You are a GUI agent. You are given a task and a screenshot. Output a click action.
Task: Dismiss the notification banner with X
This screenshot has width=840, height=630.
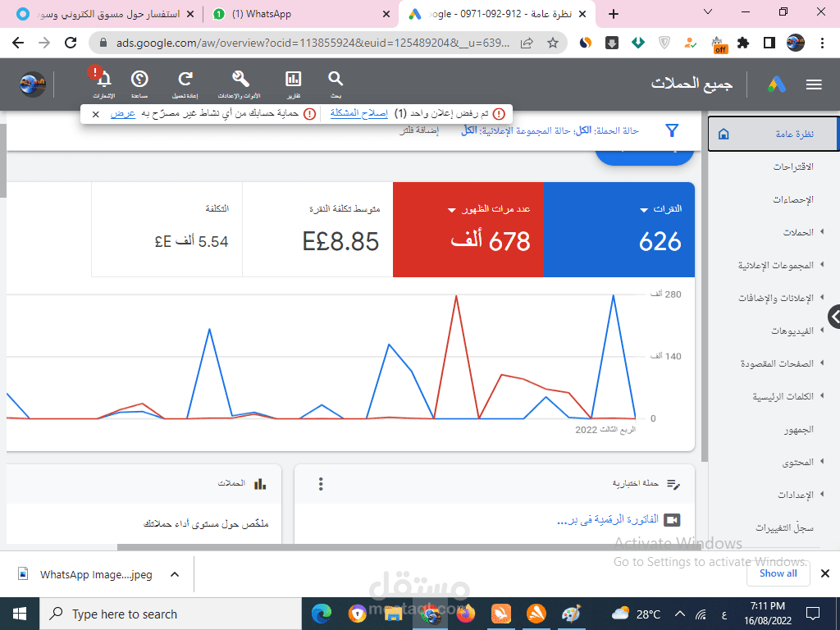coord(95,114)
